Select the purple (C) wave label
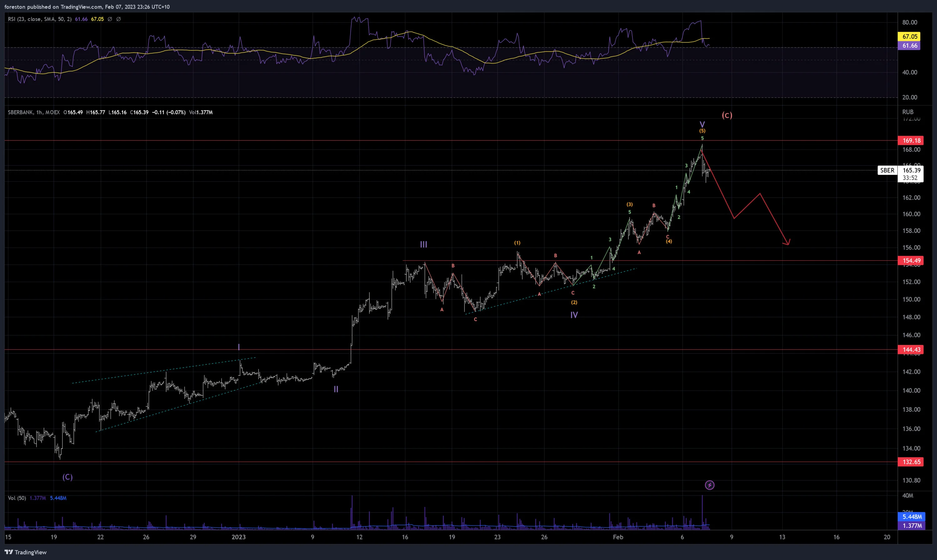Screen dimensions: 937x560 coord(67,477)
